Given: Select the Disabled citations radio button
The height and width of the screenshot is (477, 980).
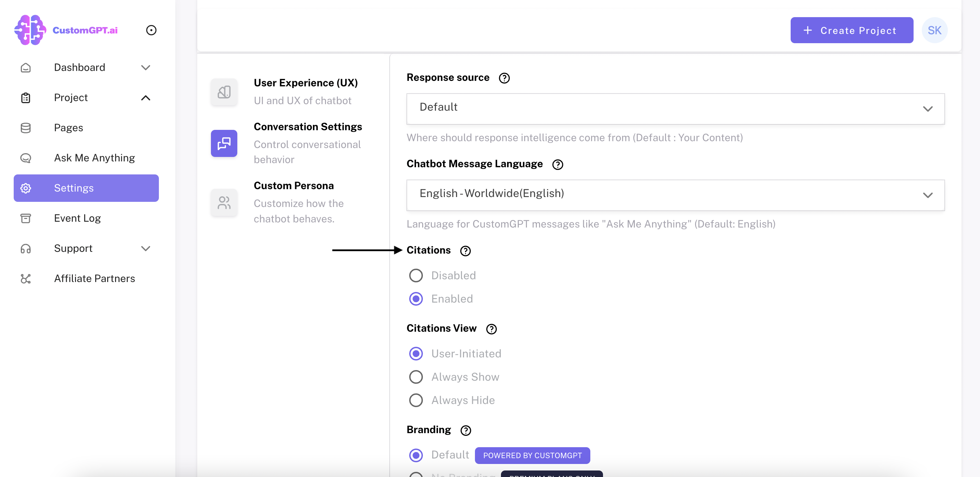Looking at the screenshot, I should point(416,275).
